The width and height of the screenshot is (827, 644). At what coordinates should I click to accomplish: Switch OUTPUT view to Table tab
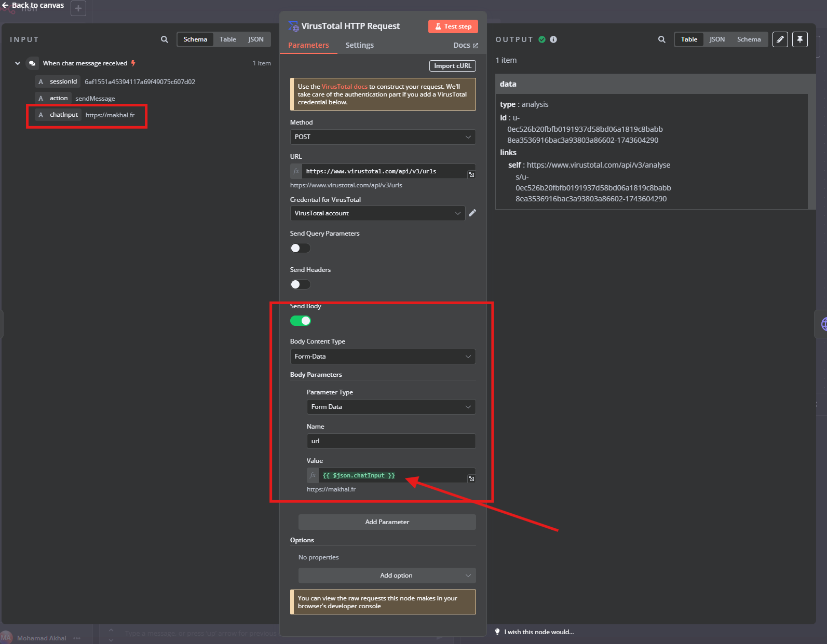coord(689,39)
